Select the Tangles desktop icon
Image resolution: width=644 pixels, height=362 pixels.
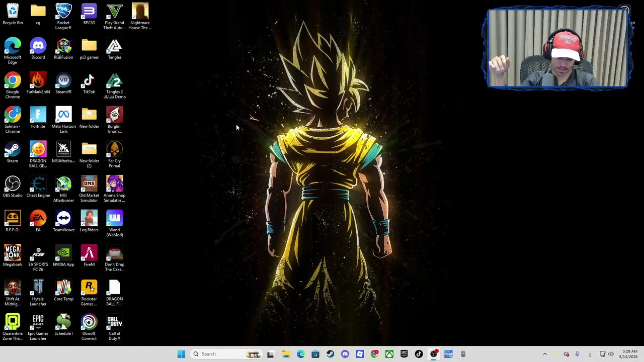click(x=114, y=49)
